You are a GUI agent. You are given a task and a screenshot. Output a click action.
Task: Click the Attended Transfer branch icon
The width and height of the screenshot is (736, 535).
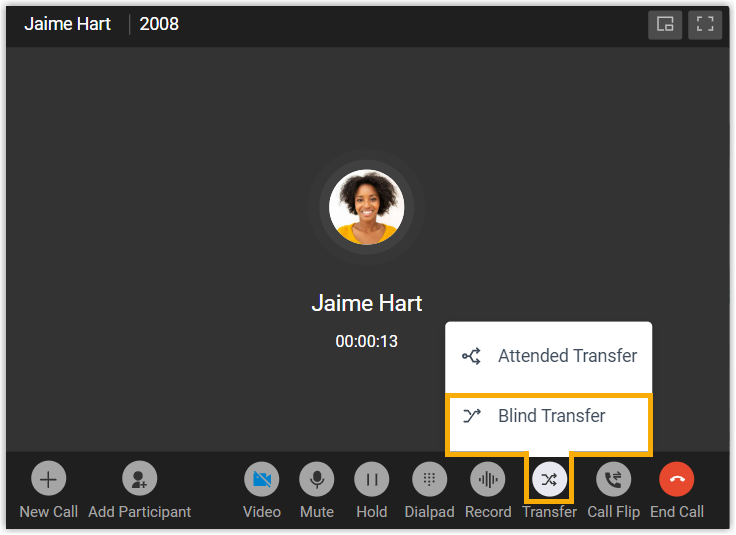(x=471, y=356)
